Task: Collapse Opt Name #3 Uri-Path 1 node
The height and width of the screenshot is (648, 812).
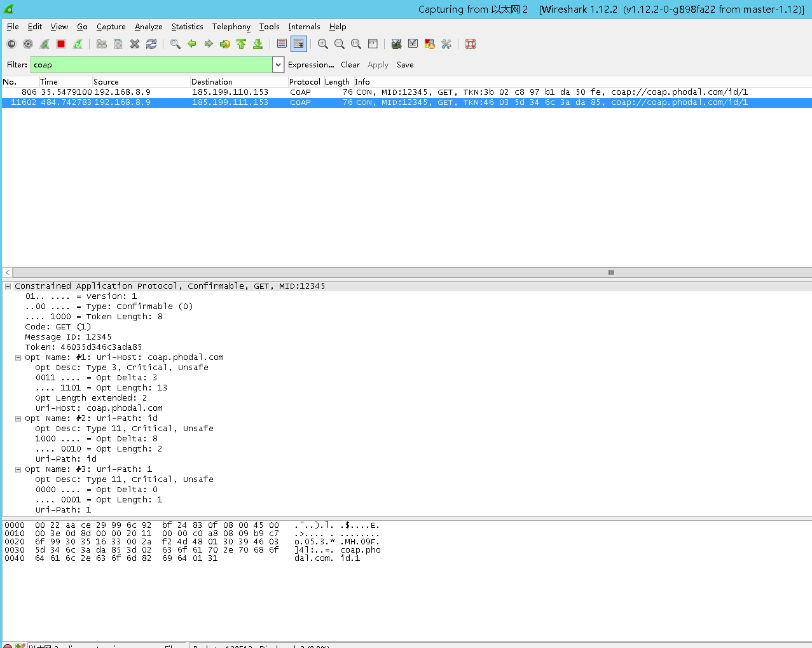Action: click(x=18, y=469)
